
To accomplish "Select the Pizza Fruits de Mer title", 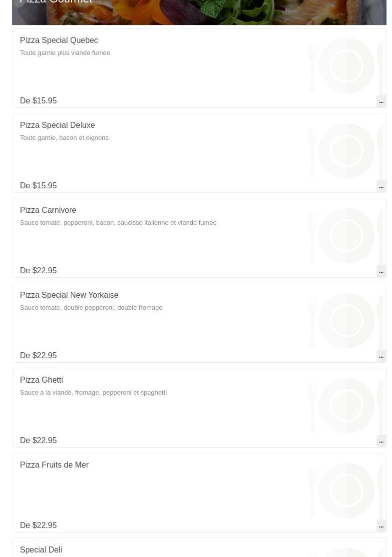I will pyautogui.click(x=54, y=465).
